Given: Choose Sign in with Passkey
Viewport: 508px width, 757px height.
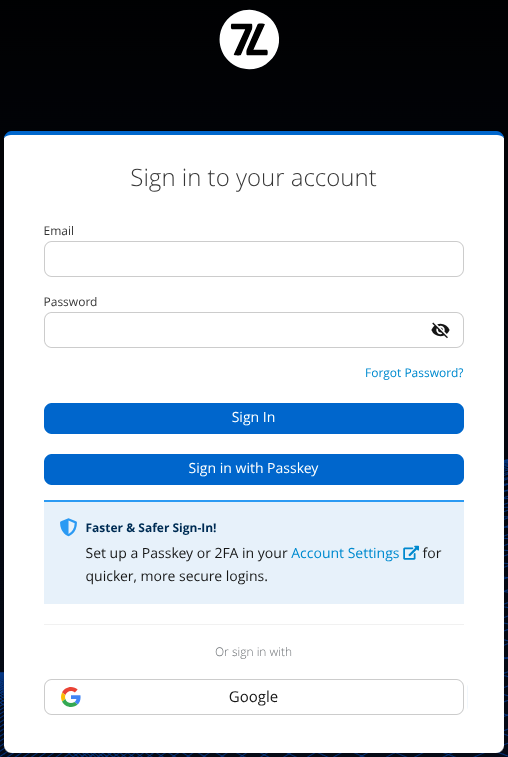Looking at the screenshot, I should point(254,469).
